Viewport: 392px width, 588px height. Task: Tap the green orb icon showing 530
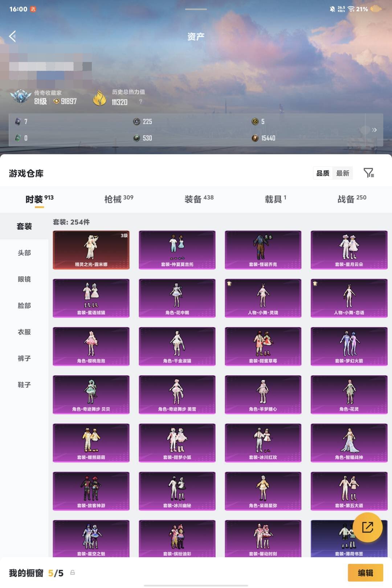pyautogui.click(x=136, y=138)
